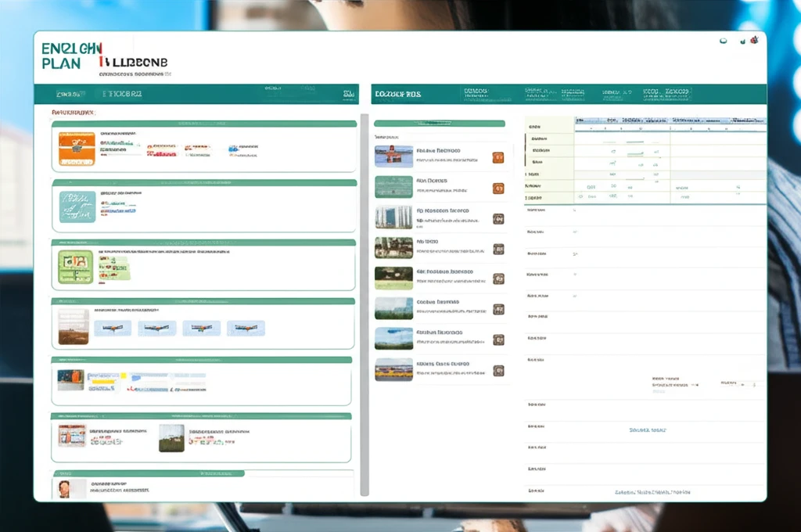Click the green header strip of the first left card
The image size is (801, 532).
pos(204,124)
